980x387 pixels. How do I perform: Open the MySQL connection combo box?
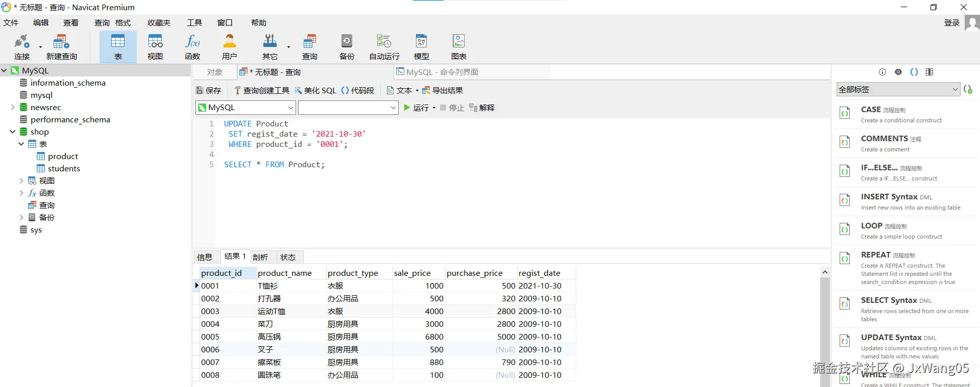click(246, 108)
